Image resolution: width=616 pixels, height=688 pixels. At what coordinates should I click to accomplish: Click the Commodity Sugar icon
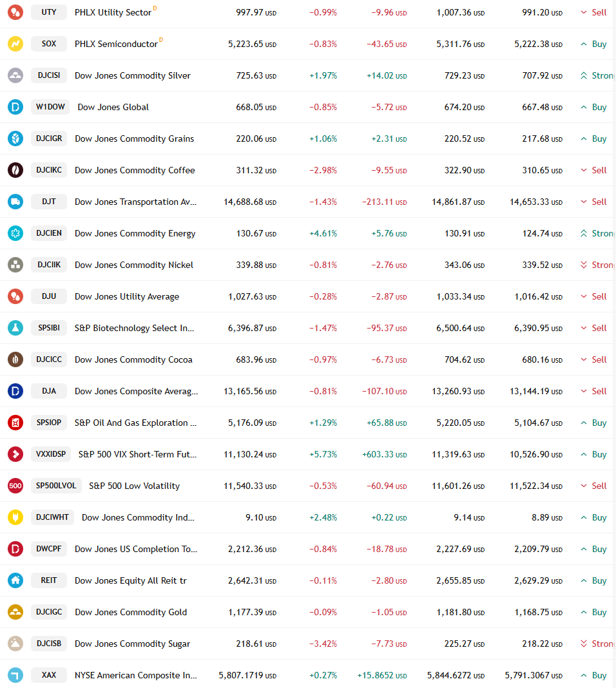click(x=15, y=644)
